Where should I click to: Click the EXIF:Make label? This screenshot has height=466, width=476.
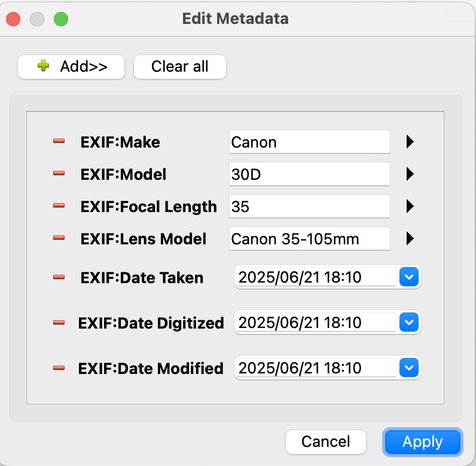tap(120, 142)
